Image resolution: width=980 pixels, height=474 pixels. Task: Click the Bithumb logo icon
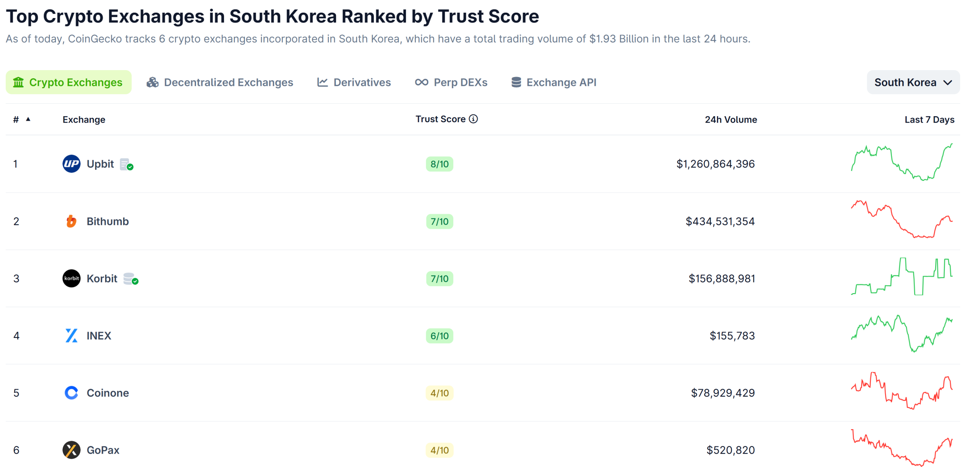[x=71, y=221]
